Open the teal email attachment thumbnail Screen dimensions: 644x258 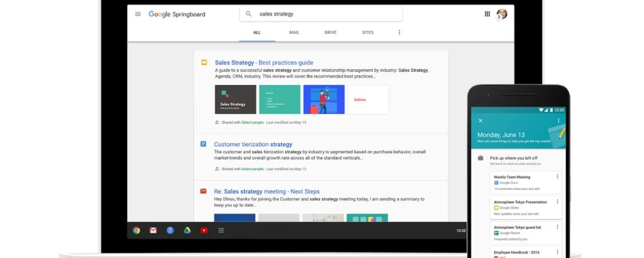point(367,218)
